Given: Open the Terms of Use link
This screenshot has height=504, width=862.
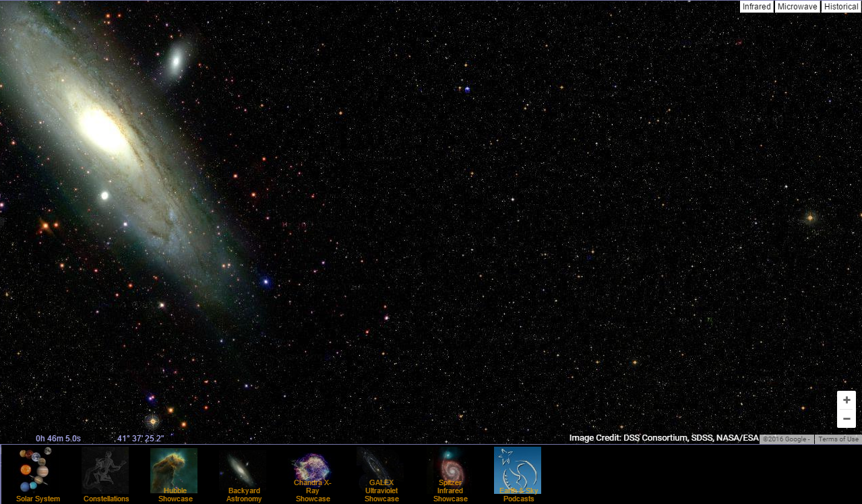Looking at the screenshot, I should [838, 439].
